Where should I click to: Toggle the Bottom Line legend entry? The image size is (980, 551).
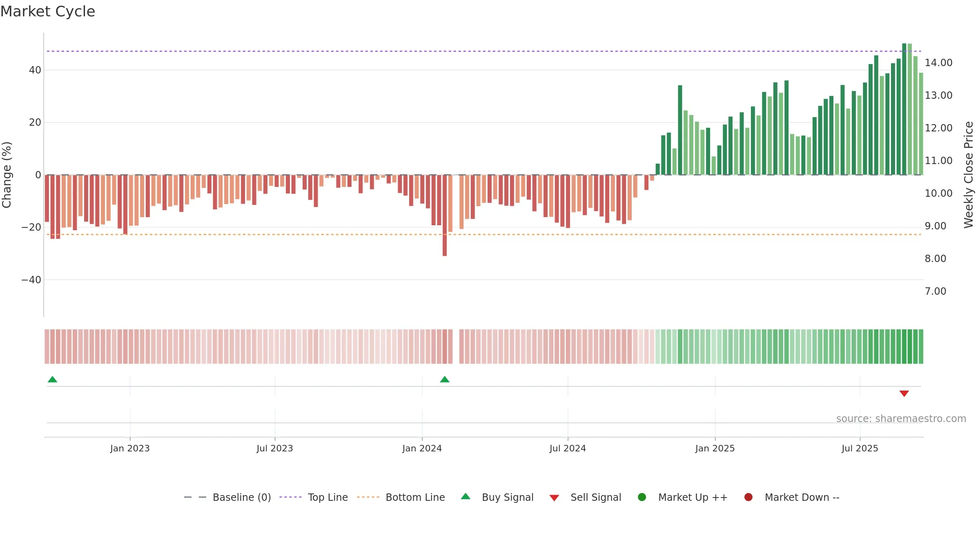401,497
